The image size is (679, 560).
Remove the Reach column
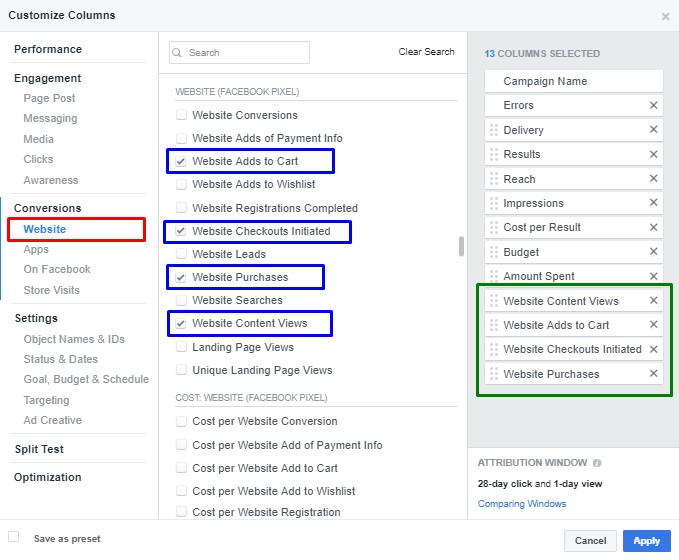653,178
